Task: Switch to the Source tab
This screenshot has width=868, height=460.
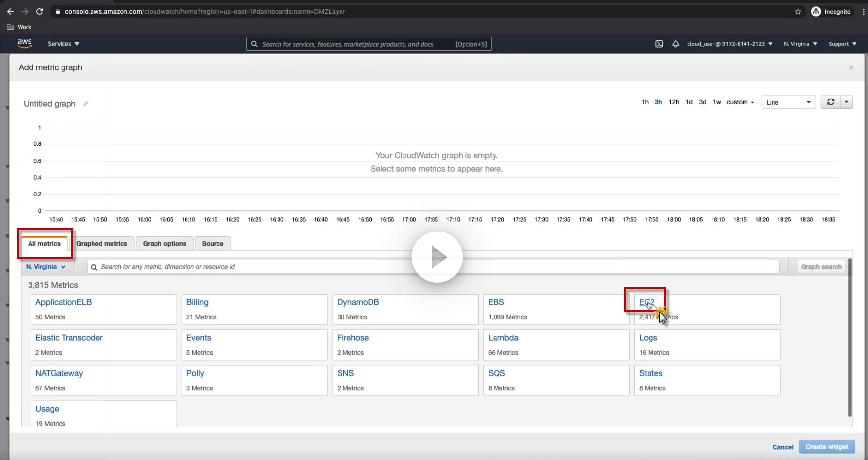Action: click(213, 244)
